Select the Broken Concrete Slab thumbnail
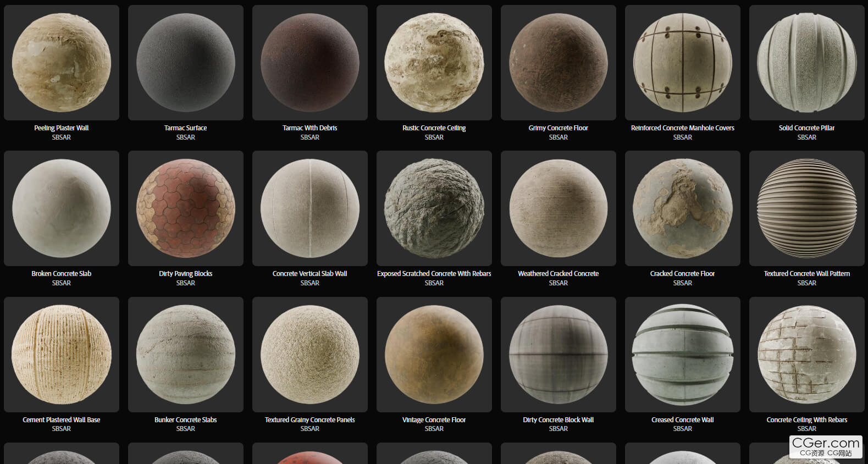 click(62, 208)
